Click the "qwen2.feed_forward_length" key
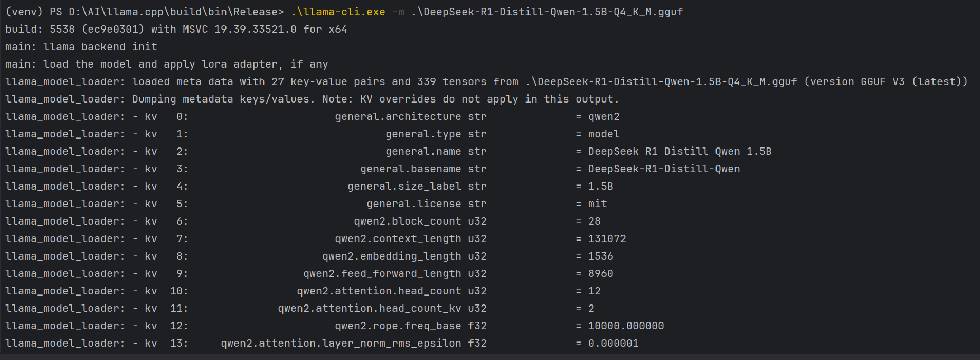Image resolution: width=980 pixels, height=360 pixels. 382,273
